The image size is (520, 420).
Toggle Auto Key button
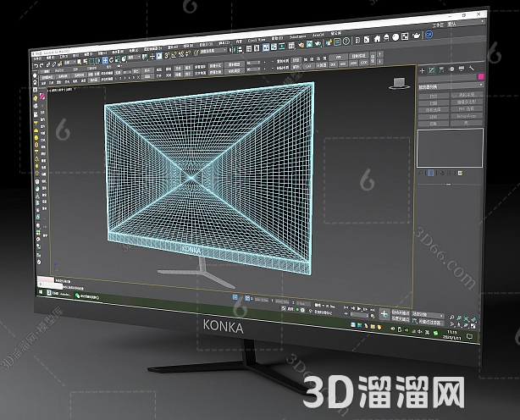(x=401, y=312)
